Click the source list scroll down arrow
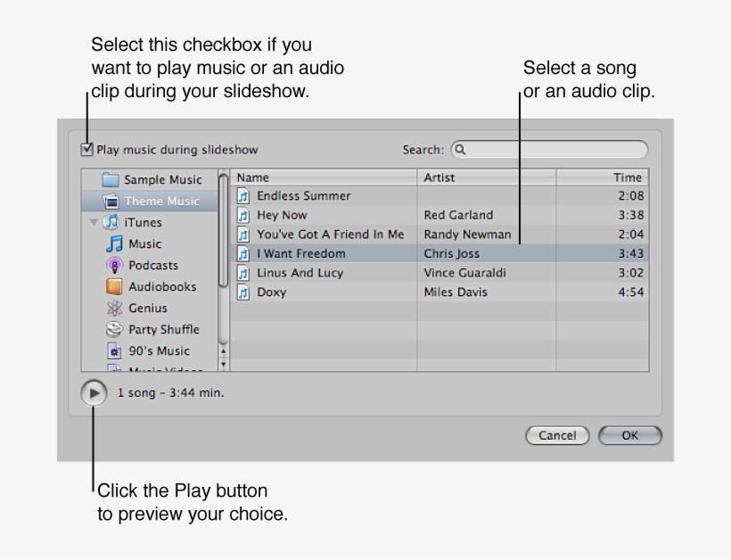The height and width of the screenshot is (560, 731). 223,364
